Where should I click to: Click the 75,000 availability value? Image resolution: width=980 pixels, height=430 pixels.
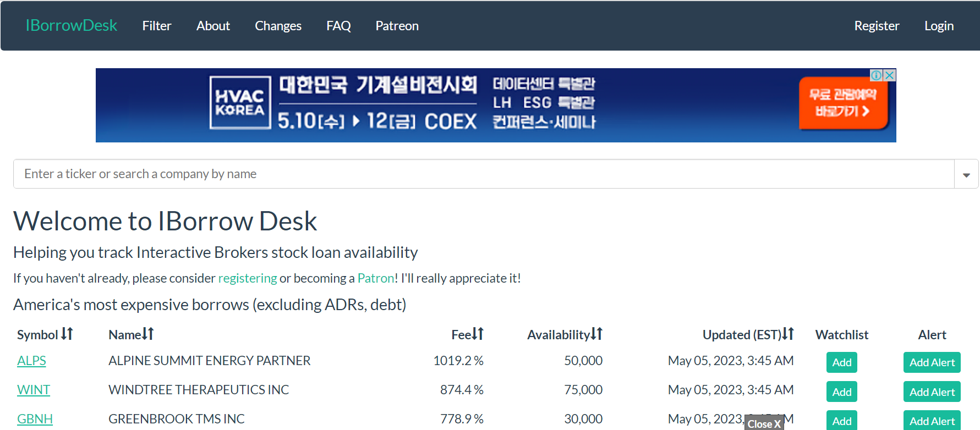[x=583, y=390]
